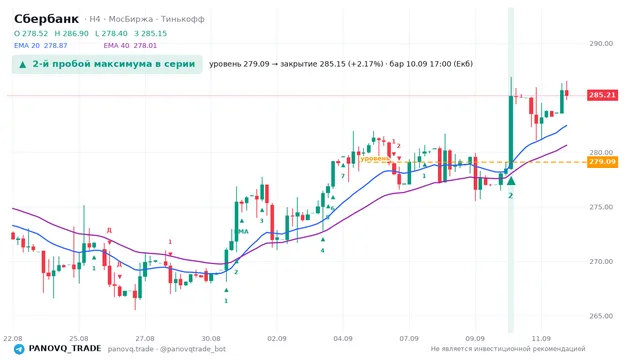
Task: Click the 'L 278.40' low value
Action: 111,33
